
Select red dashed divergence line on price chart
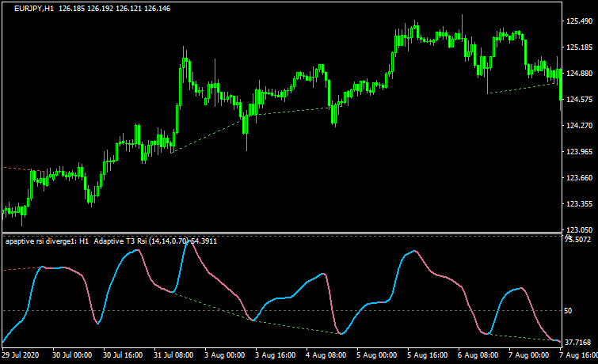[16, 169]
